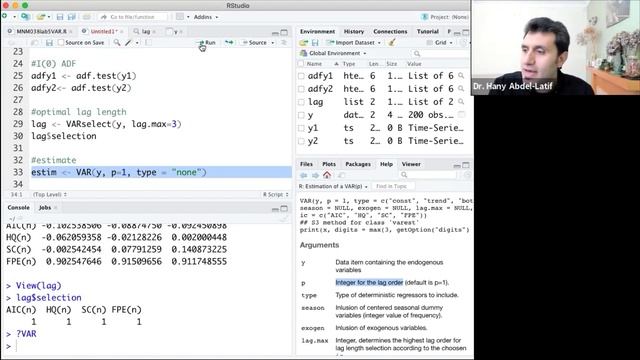Click the Environment search field
The width and height of the screenshot is (640, 360).
coord(441,53)
